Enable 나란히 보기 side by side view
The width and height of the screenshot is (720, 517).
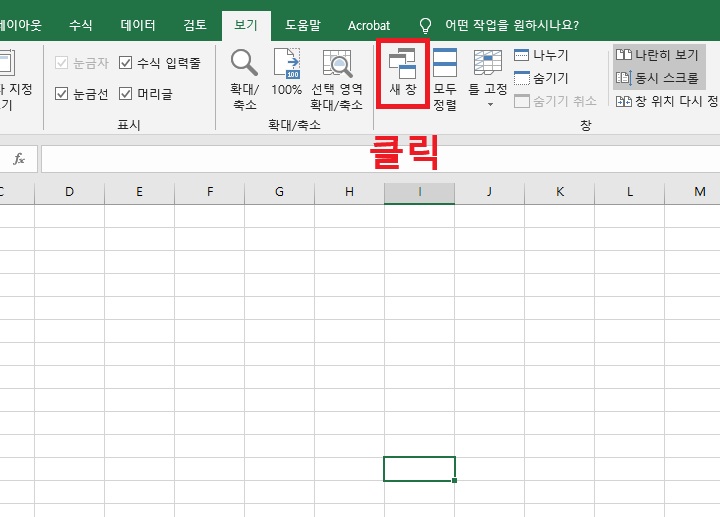658,55
